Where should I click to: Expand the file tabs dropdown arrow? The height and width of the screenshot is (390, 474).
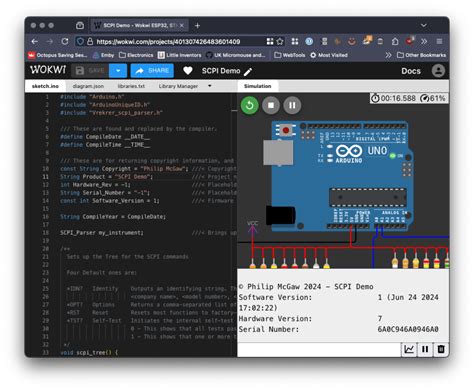tap(210, 86)
